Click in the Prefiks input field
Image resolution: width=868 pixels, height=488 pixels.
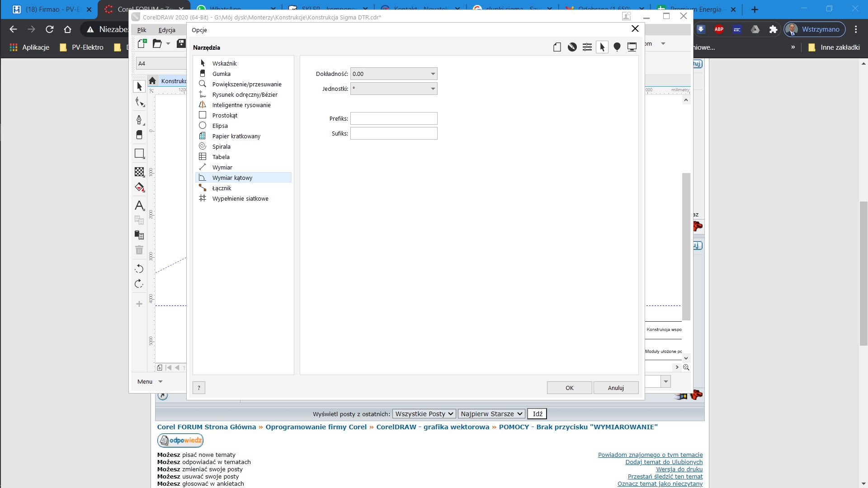[394, 118]
